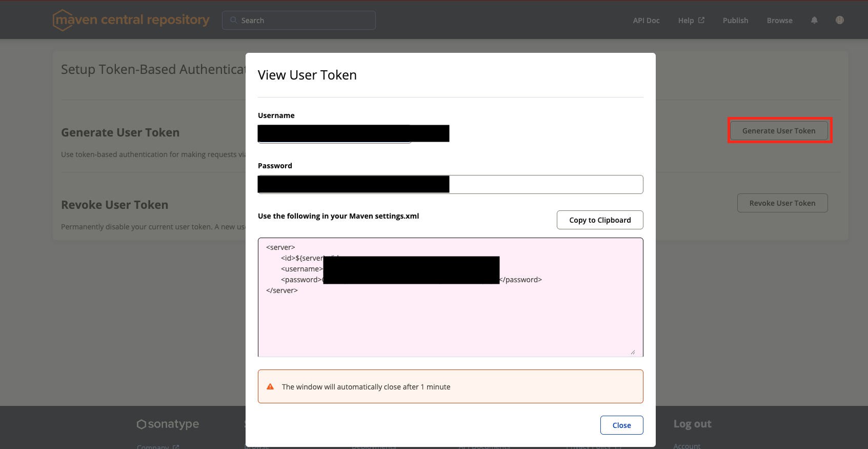Click the closing </server> tag line

pos(281,290)
